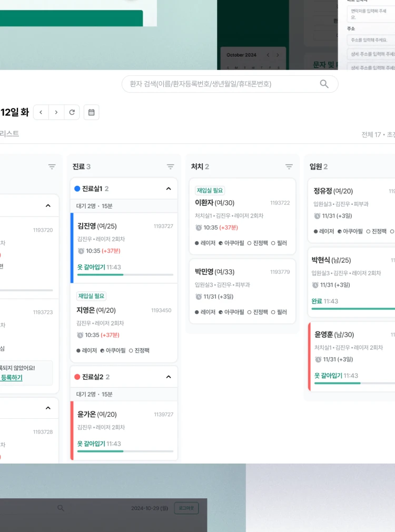The height and width of the screenshot is (532, 395).
Task: Toggle 레이저 step on 이환자 card
Action: 205,243
